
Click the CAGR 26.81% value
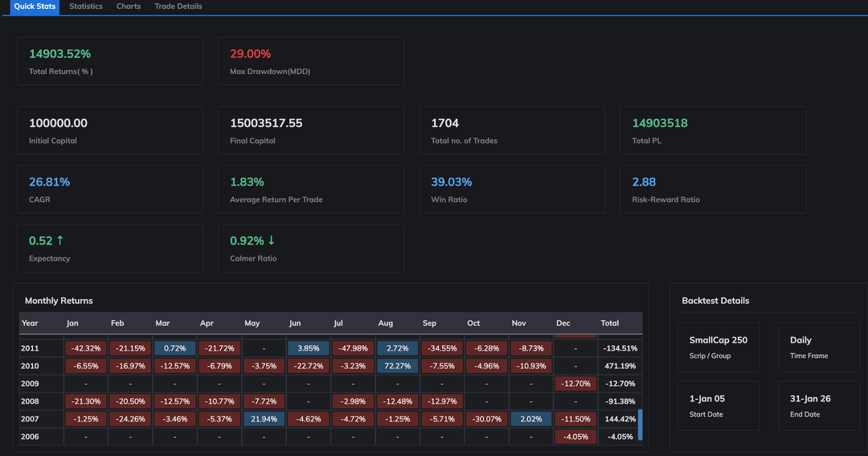[50, 182]
